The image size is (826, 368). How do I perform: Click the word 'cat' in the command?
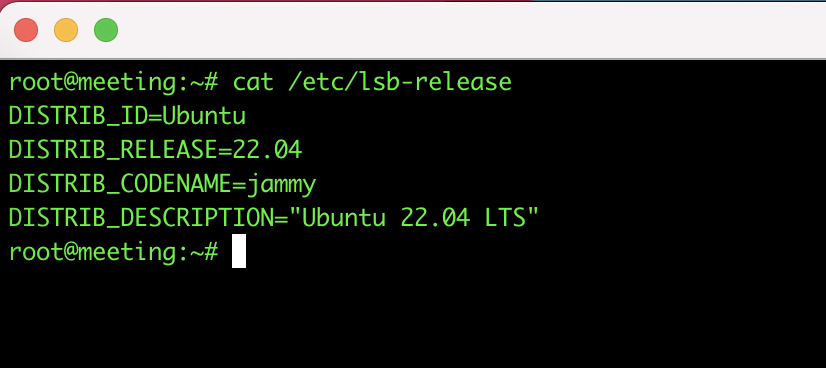(x=253, y=82)
